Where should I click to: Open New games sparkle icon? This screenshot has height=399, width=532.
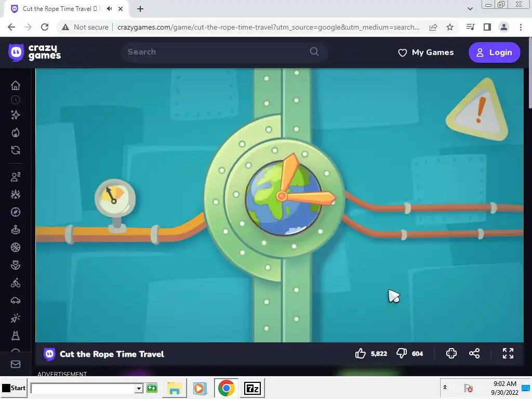tap(15, 115)
